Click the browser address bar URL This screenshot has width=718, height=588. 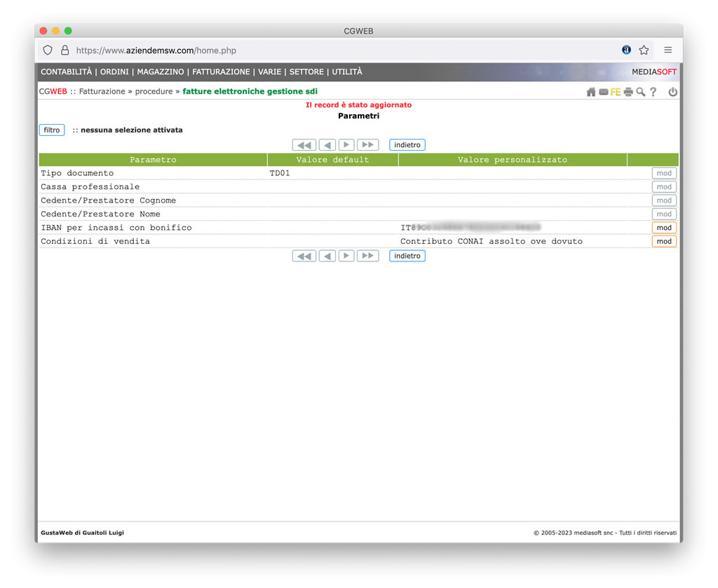point(156,50)
